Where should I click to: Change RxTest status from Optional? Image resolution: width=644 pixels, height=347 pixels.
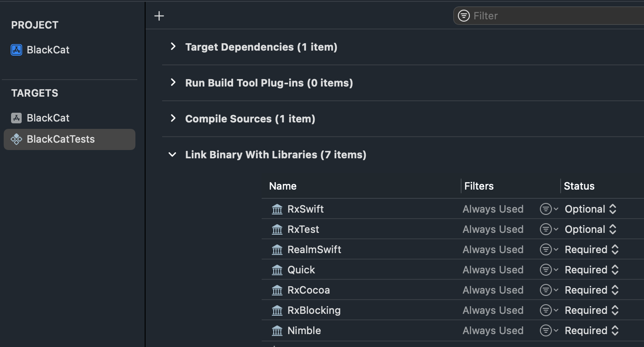(591, 230)
